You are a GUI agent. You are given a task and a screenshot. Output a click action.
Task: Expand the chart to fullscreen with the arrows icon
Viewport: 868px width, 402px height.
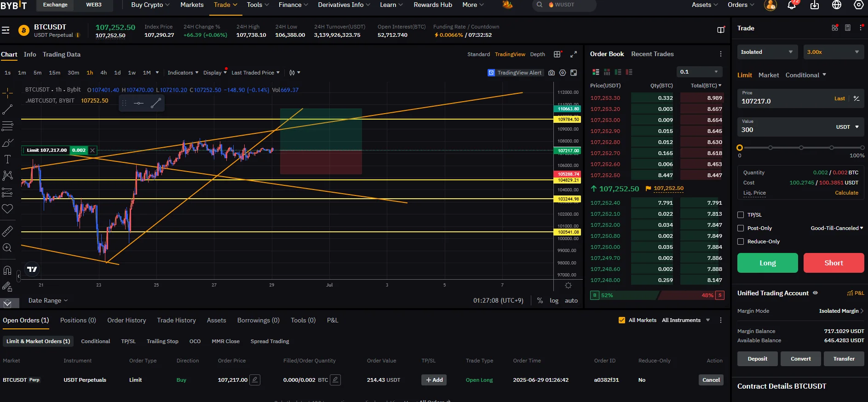pos(574,54)
